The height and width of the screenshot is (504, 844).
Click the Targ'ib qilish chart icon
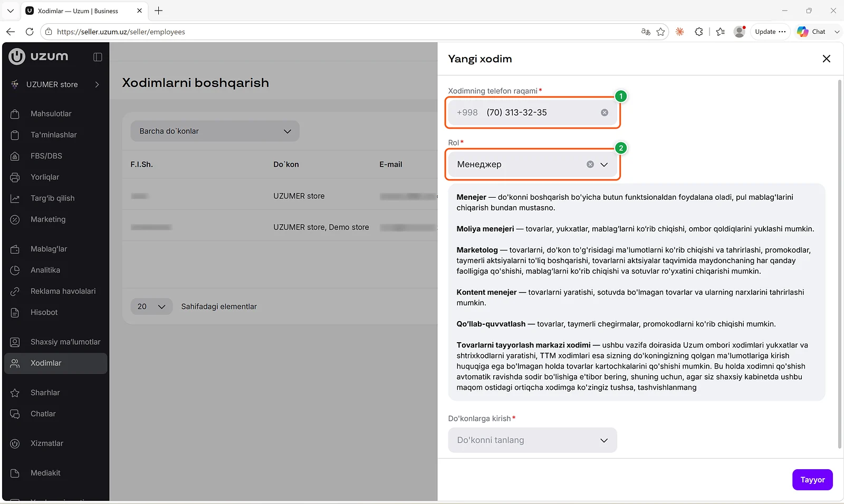(x=15, y=199)
